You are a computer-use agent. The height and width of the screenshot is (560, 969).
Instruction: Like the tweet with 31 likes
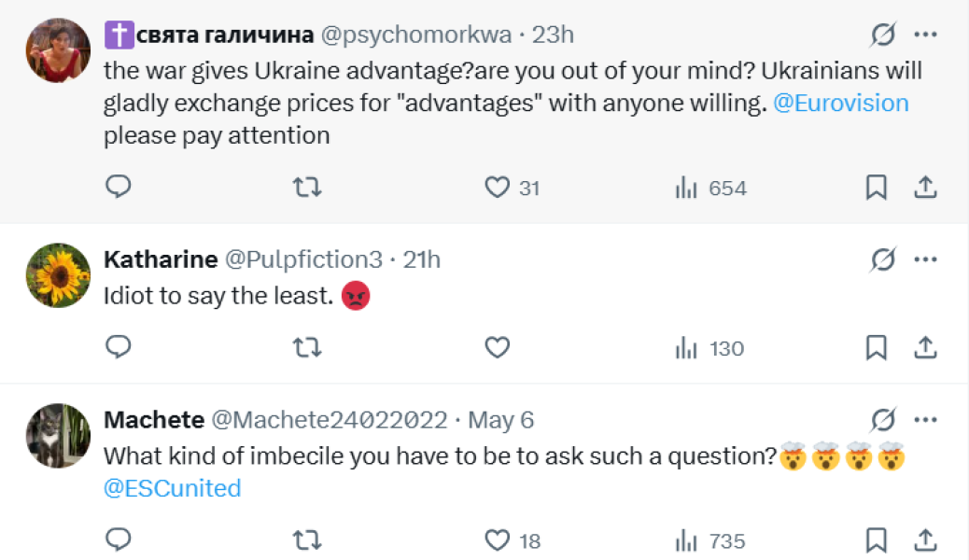[497, 188]
